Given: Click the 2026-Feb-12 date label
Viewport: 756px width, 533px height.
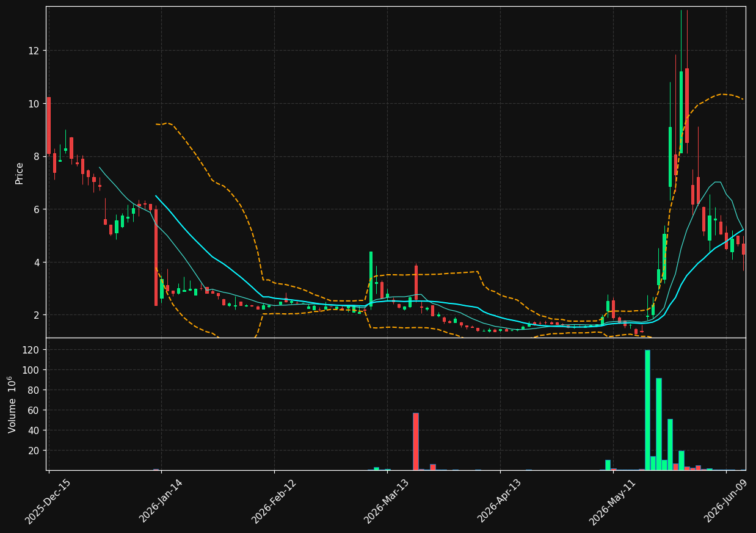Looking at the screenshot, I should (x=274, y=501).
